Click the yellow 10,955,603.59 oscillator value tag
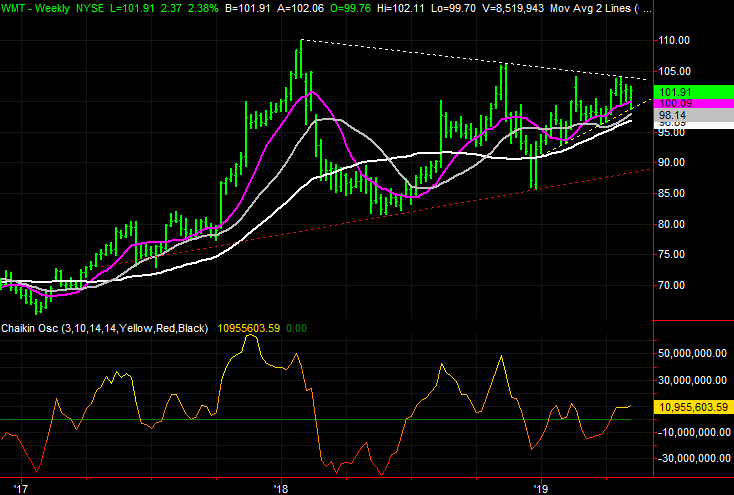The image size is (734, 495). [x=692, y=407]
